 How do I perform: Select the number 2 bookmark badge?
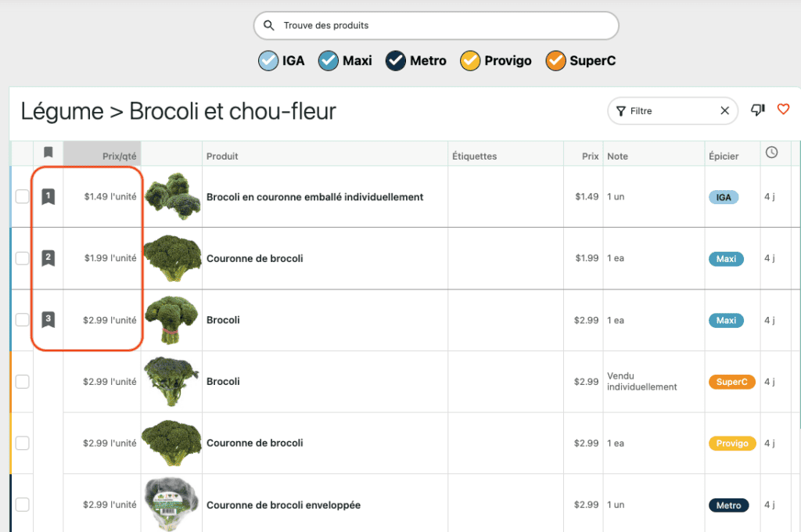(48, 257)
